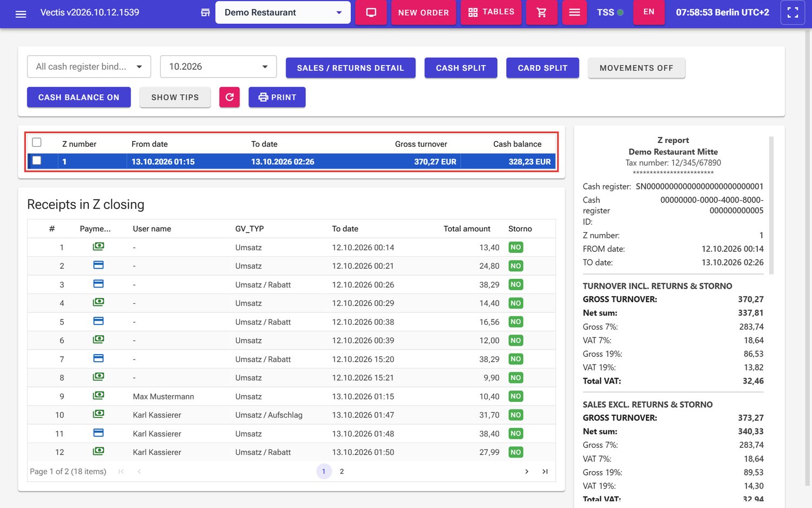Go to next page of receipts
The height and width of the screenshot is (508, 812).
coord(527,472)
